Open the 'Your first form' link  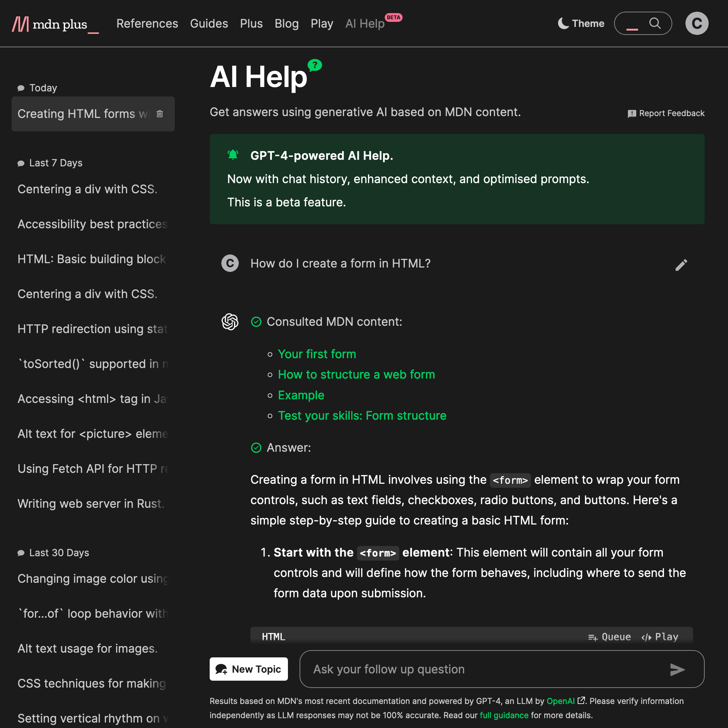317,354
